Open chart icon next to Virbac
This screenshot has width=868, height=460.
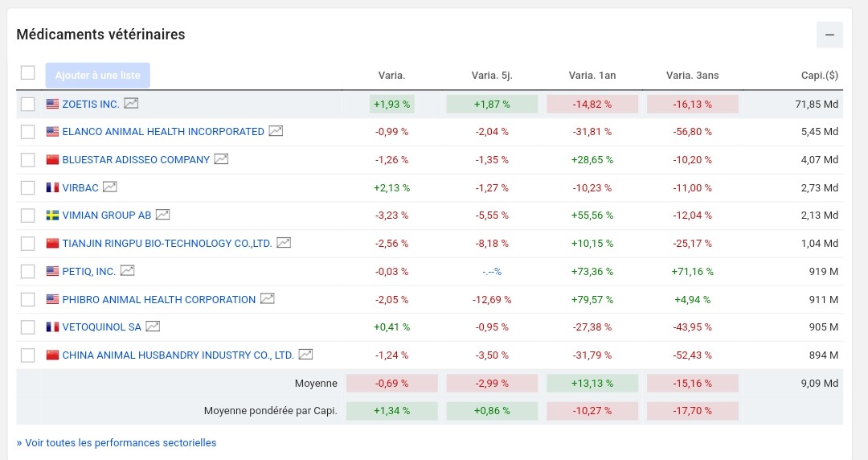point(110,187)
